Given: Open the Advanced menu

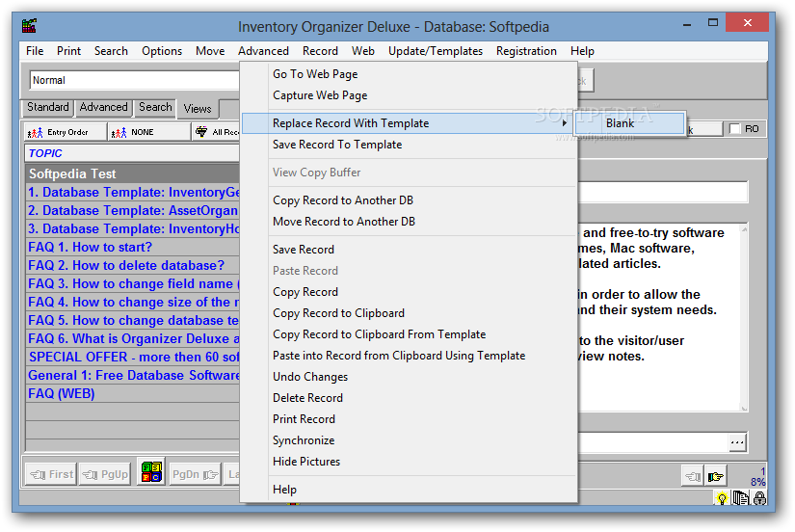Looking at the screenshot, I should click(263, 51).
